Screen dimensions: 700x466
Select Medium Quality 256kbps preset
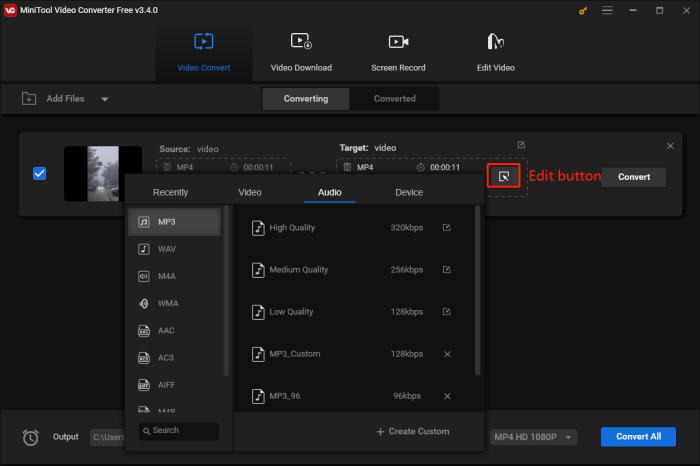click(x=353, y=270)
